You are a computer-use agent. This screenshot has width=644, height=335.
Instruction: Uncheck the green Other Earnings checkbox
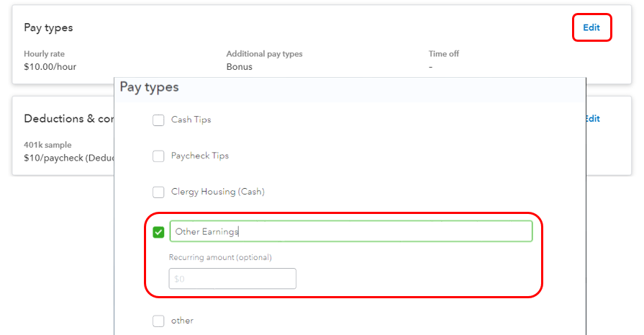[x=158, y=232]
